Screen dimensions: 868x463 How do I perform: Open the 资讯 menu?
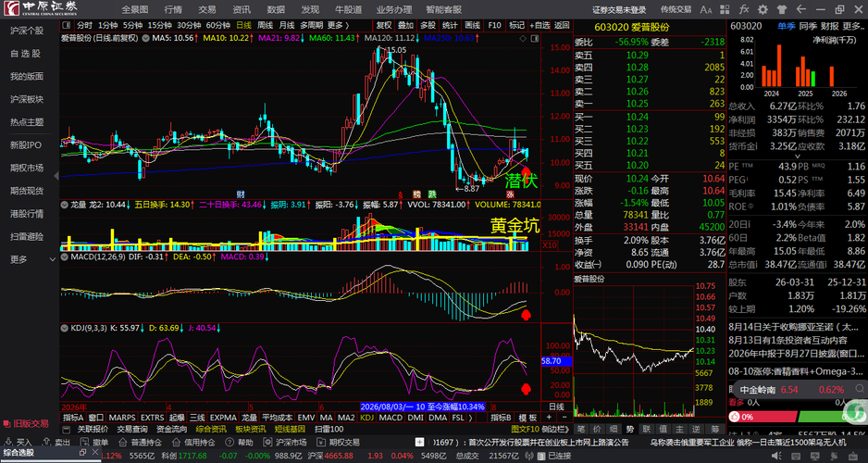tap(242, 9)
